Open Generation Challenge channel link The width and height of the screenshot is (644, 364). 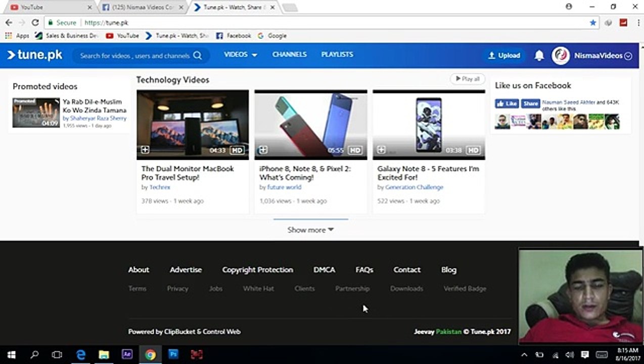pos(414,187)
